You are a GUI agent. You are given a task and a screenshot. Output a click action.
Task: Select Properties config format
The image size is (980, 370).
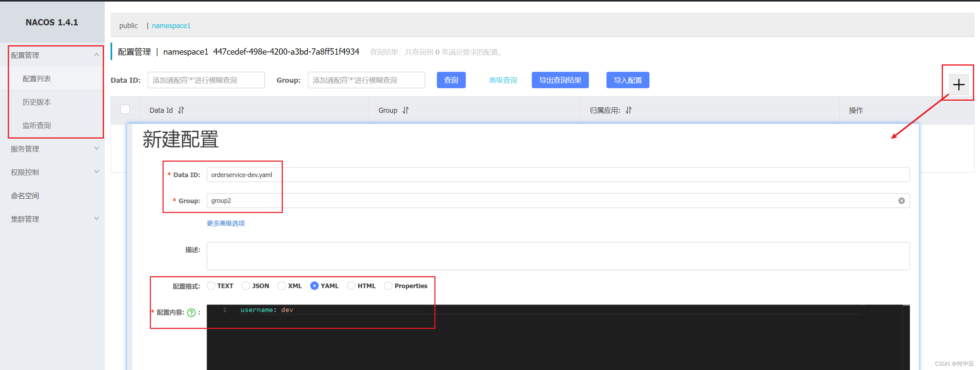pos(388,286)
